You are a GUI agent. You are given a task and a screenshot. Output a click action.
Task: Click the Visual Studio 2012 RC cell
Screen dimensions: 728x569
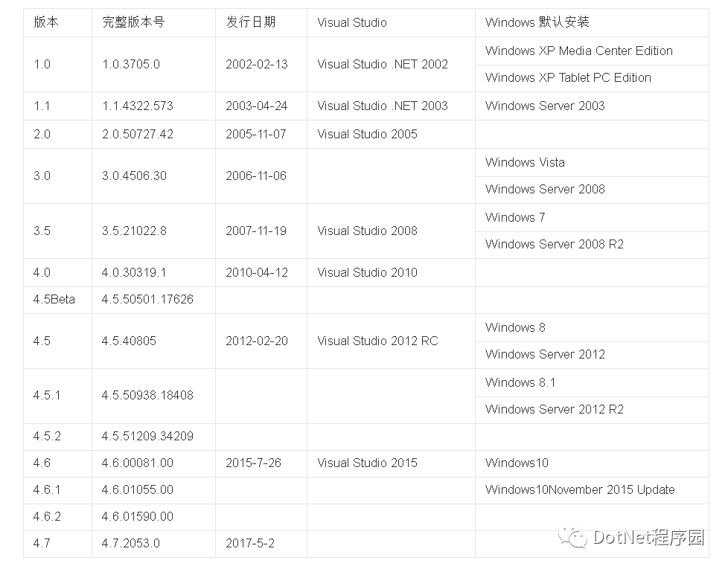[391, 341]
